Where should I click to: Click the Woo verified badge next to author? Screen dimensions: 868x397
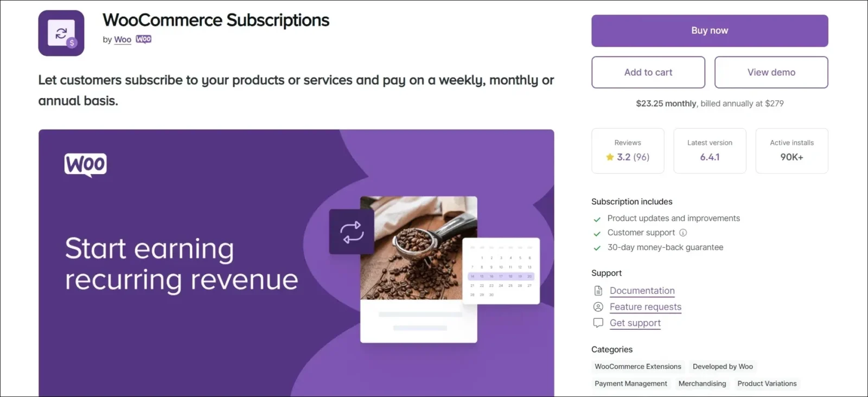coord(143,39)
